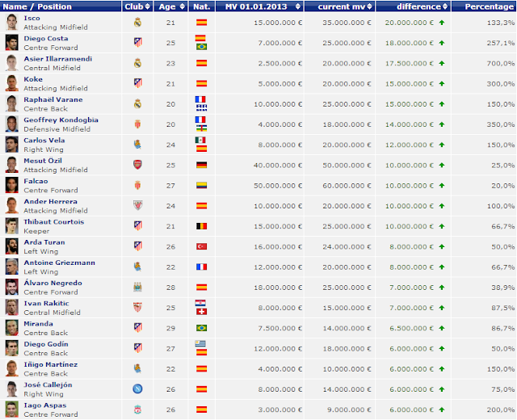The width and height of the screenshot is (517, 420).
Task: Click Monaco crest in Falcao row
Action: 137,185
